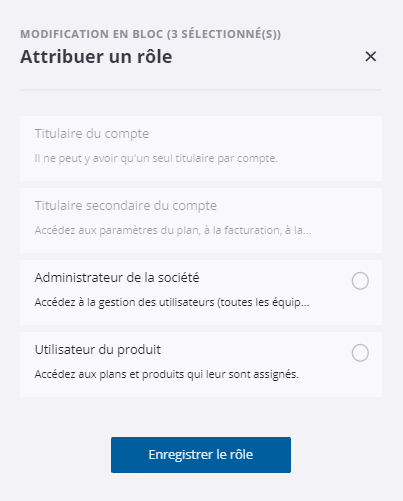This screenshot has height=501, width=403.
Task: Close the Attribuer un rôle dialog
Action: 371,56
